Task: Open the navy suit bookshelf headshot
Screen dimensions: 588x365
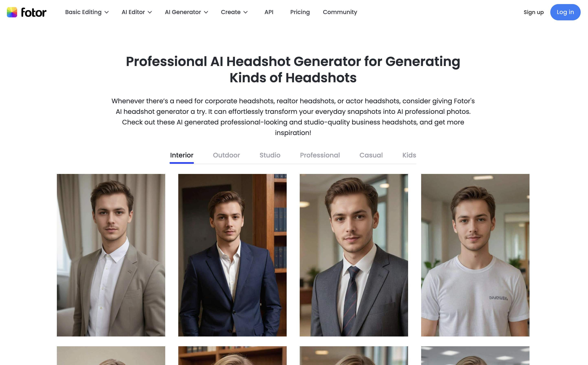Action: [x=232, y=255]
